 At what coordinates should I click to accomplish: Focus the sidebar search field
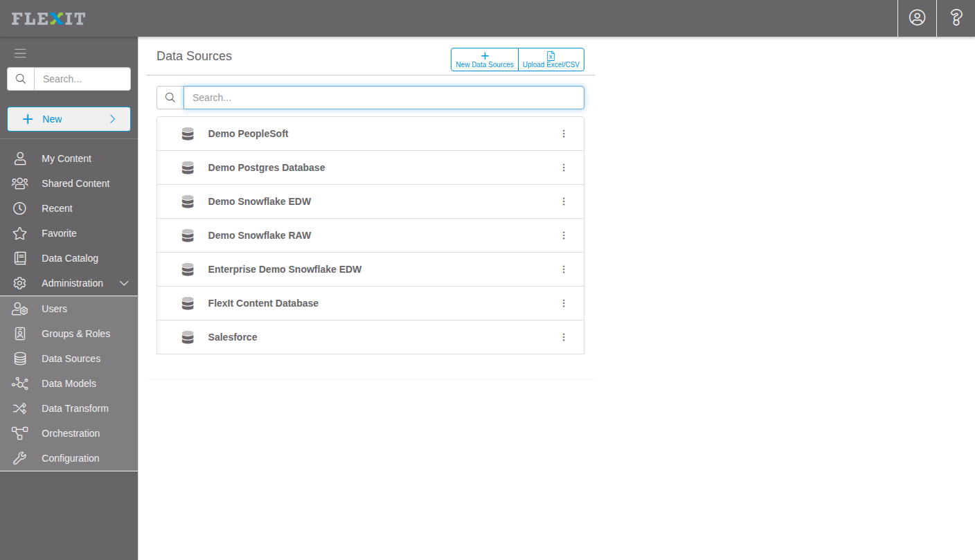82,79
